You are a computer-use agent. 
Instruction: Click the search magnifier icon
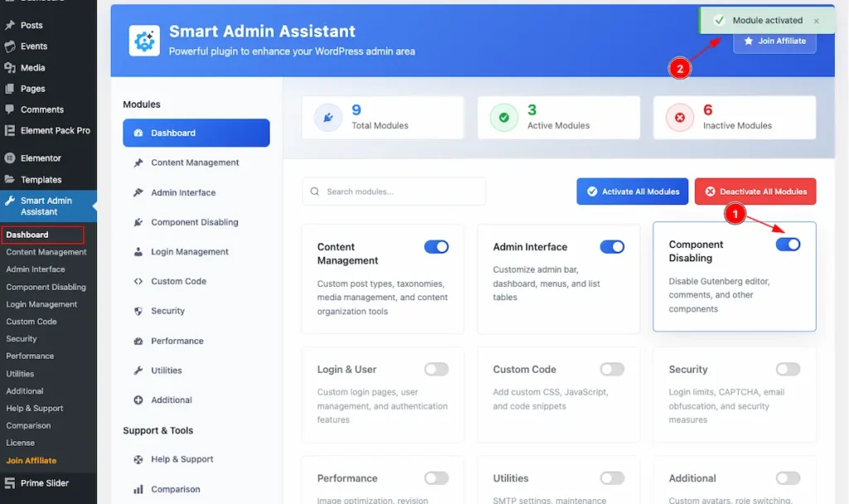tap(314, 191)
